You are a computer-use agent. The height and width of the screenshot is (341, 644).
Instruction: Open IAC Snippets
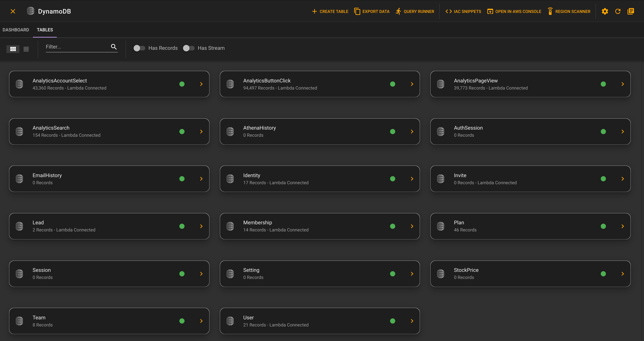pos(463,11)
